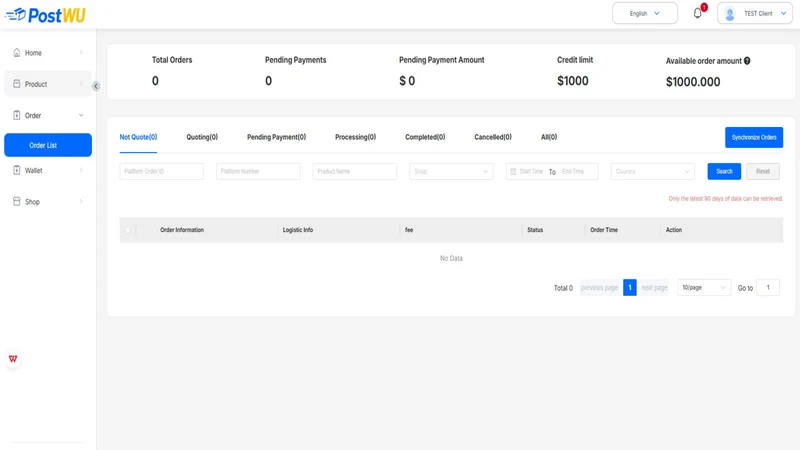The width and height of the screenshot is (800, 450).
Task: Select Order List in sidebar
Action: coord(48,145)
